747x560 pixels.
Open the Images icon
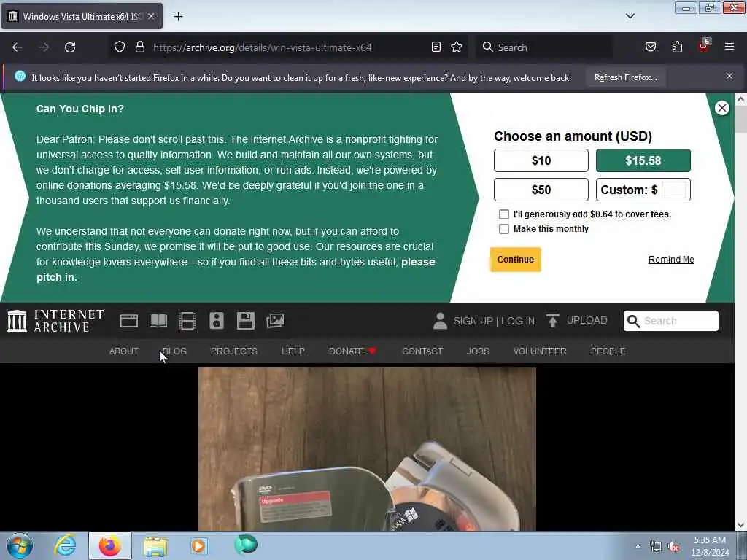pos(275,321)
